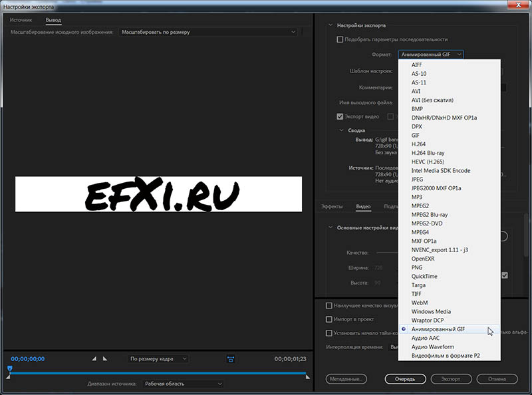Select Аудио Waveform format
Viewport: 532px width, 395px height.
(450, 347)
